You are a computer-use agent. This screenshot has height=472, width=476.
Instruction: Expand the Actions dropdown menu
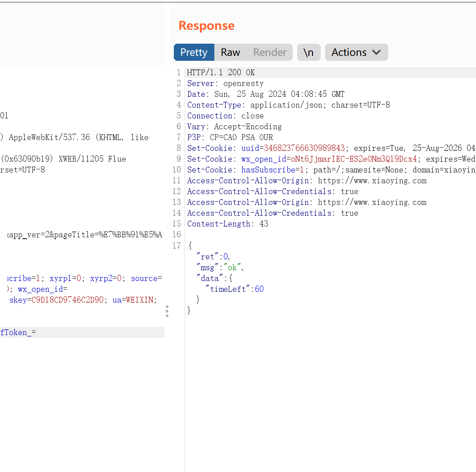(356, 52)
